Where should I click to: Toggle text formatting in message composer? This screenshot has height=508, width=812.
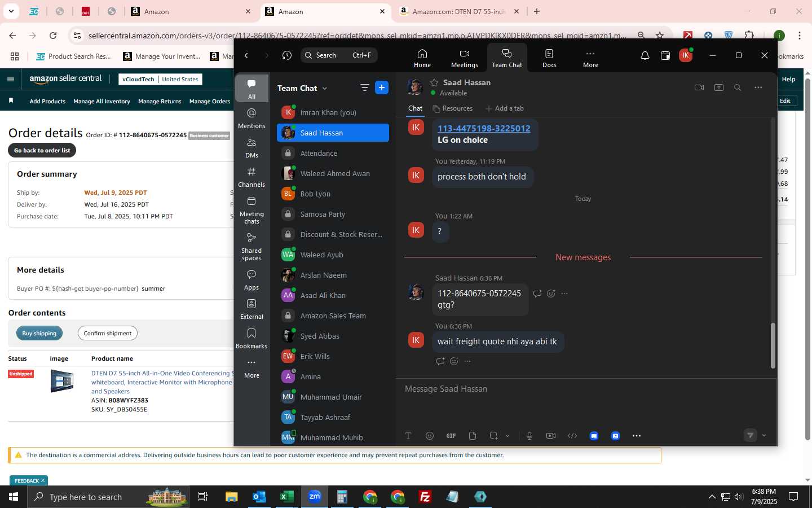pyautogui.click(x=408, y=436)
